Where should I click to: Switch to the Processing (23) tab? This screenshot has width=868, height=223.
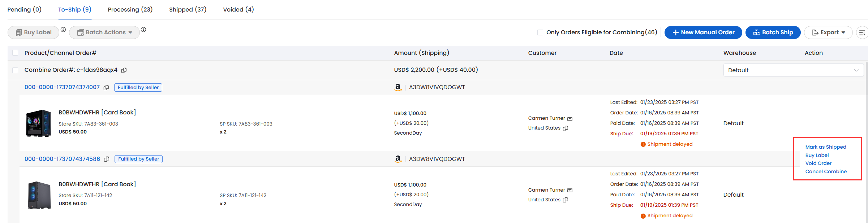coord(130,9)
